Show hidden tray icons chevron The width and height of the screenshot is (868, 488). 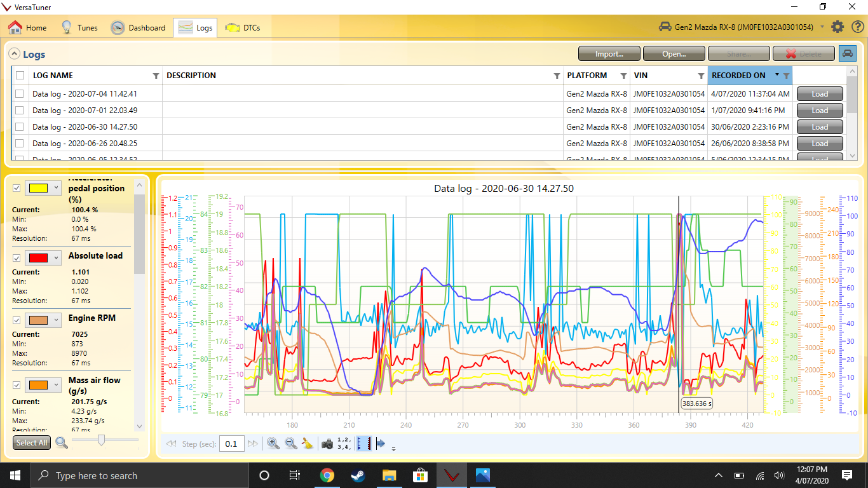coord(719,475)
